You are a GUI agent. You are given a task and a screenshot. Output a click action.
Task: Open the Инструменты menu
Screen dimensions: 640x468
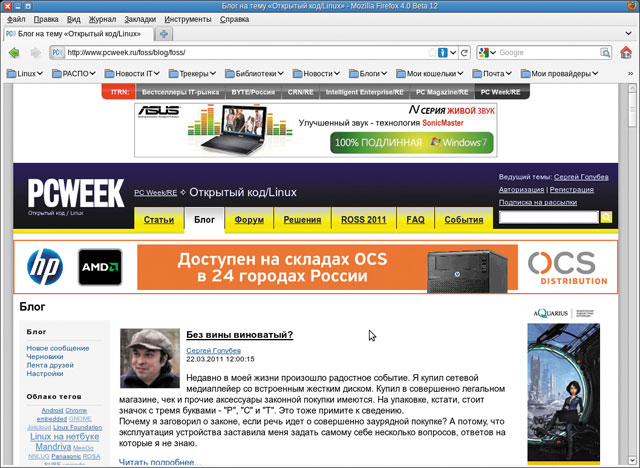[188, 19]
